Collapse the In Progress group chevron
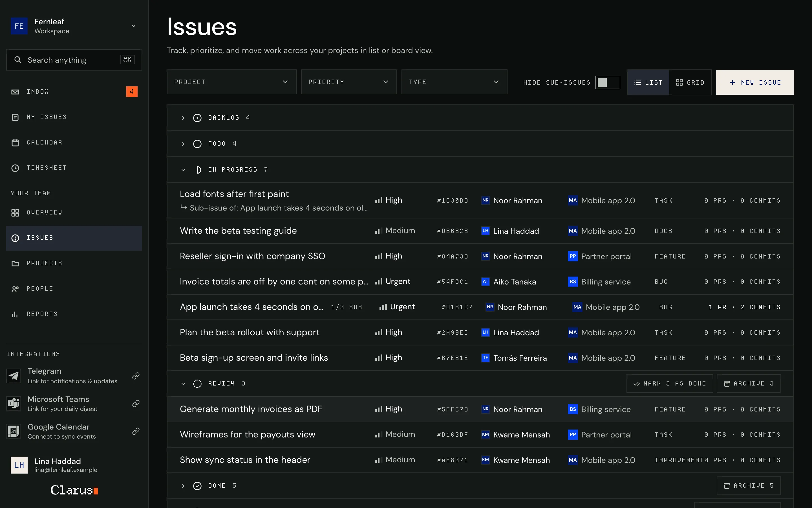Image resolution: width=812 pixels, height=508 pixels. pyautogui.click(x=183, y=170)
